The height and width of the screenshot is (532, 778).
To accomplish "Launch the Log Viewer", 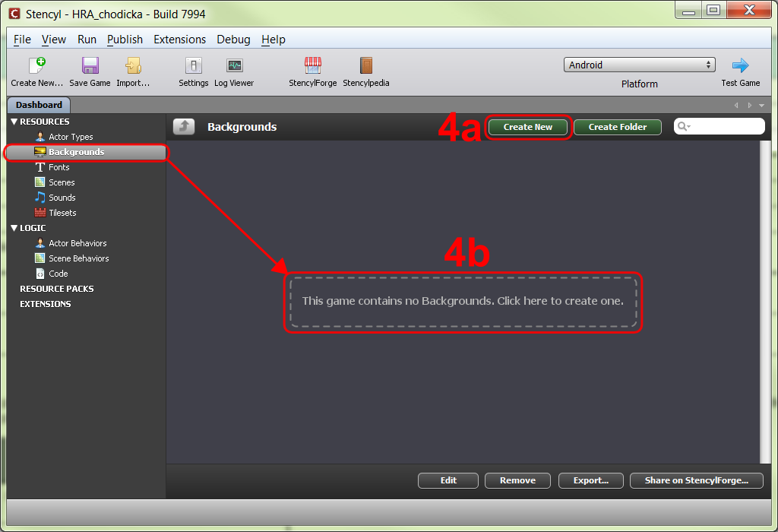I will pyautogui.click(x=234, y=65).
